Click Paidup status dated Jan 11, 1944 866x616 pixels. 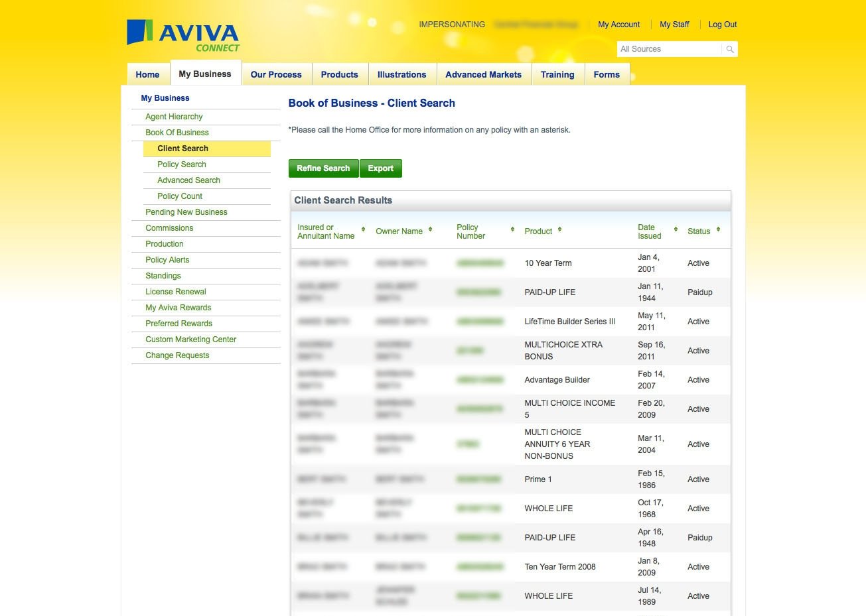coord(700,292)
